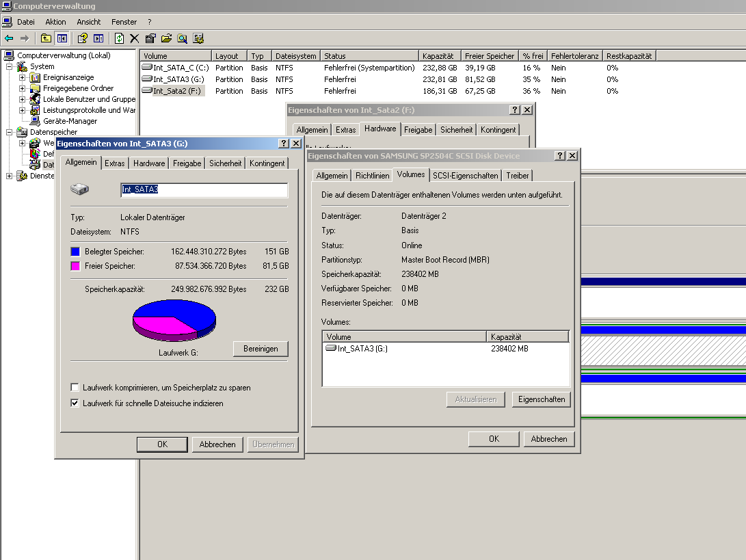The image size is (746, 560).
Task: Expand the Dienste tree node
Action: (9, 176)
